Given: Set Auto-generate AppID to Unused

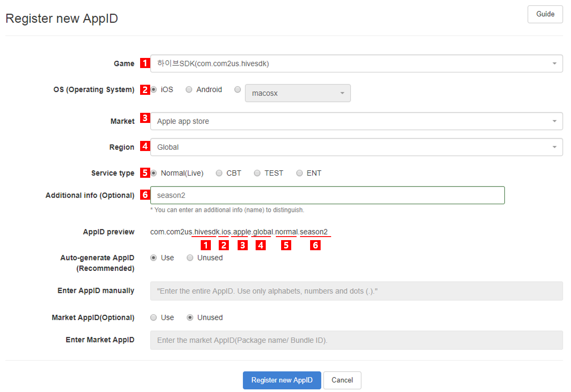Looking at the screenshot, I should (190, 258).
